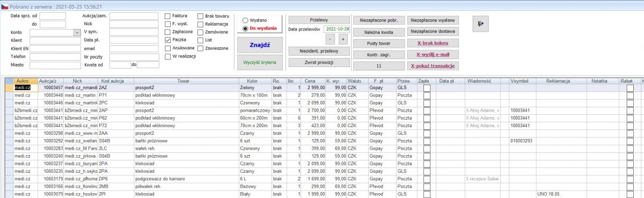644x198 pixels.
Task: Click the Niezident. przelewy button
Action: 319,51
